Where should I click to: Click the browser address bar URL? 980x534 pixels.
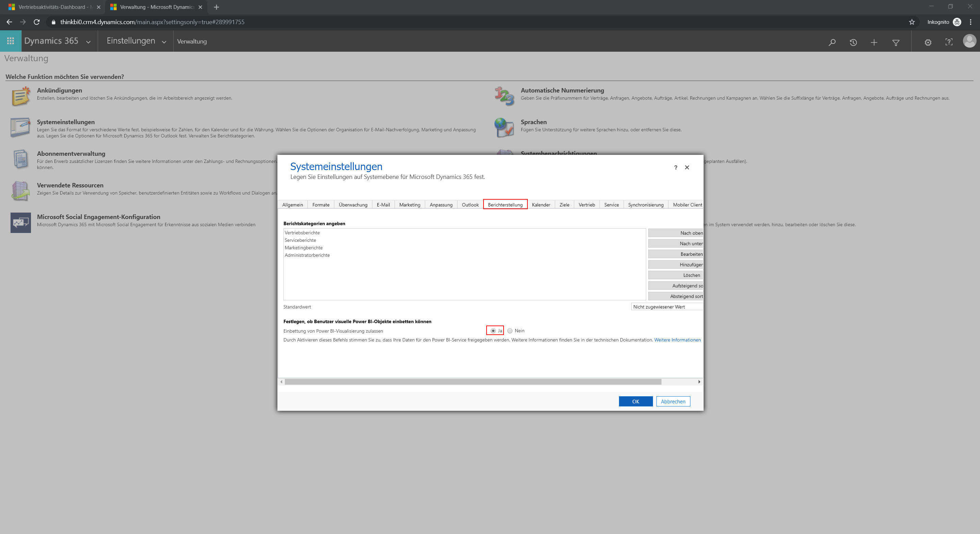(152, 22)
